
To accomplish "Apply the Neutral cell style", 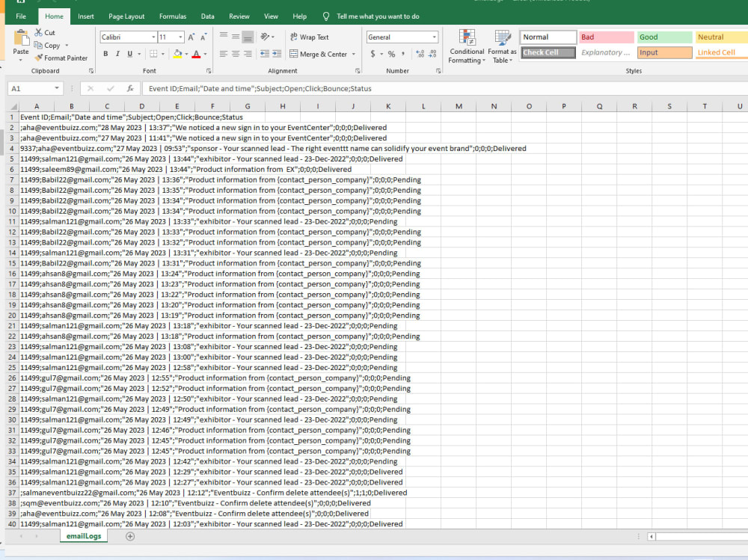I will [721, 37].
